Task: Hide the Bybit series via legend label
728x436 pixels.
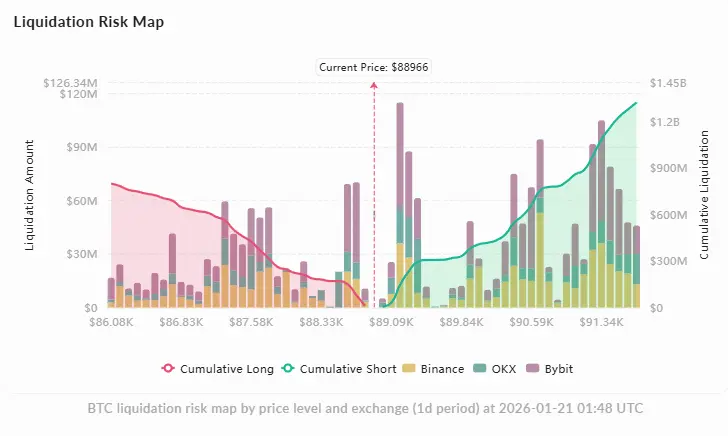Action: coord(559,369)
